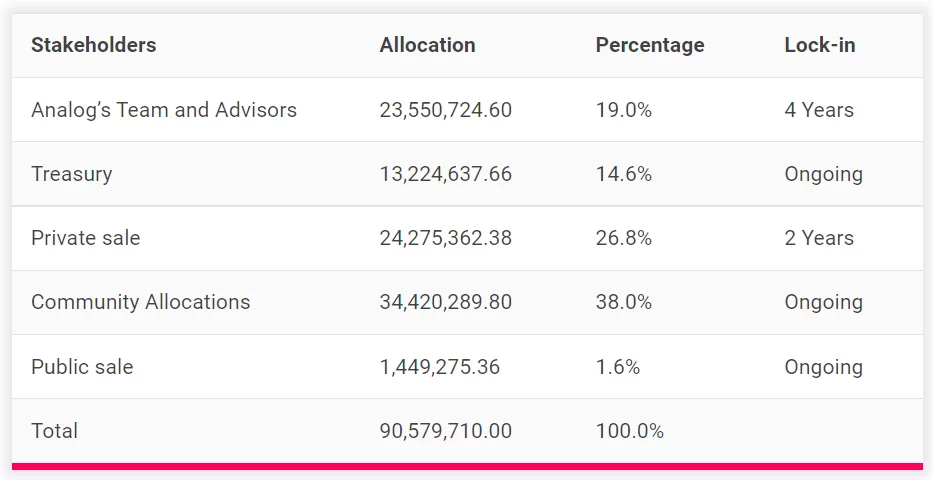This screenshot has width=933, height=480.
Task: Select the 34,420,289.80 allocation value
Action: click(445, 302)
